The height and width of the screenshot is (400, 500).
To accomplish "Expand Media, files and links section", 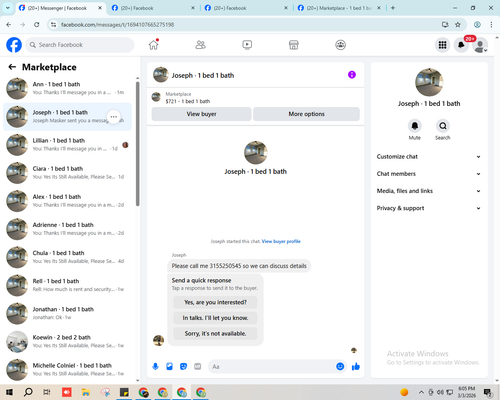I will (x=429, y=191).
